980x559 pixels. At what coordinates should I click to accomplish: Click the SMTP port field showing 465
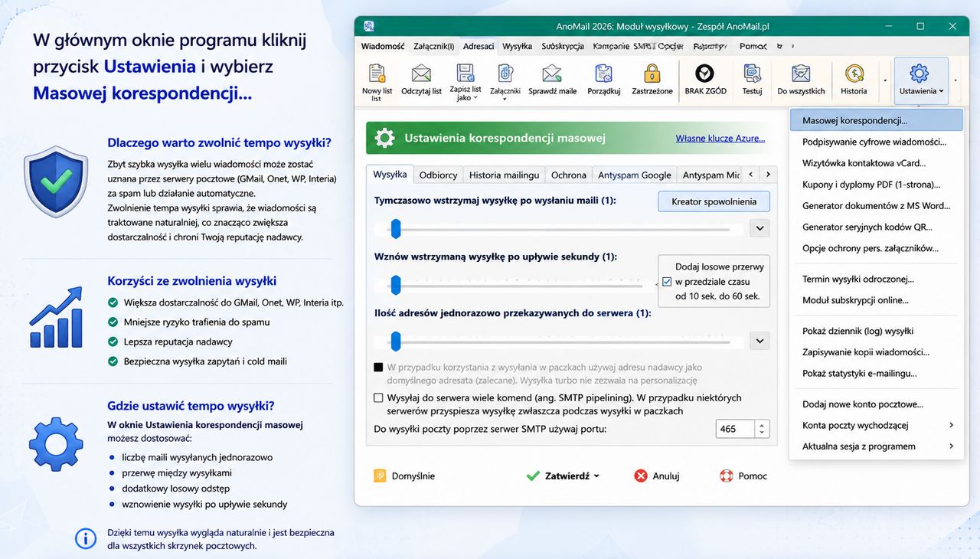[x=736, y=429]
